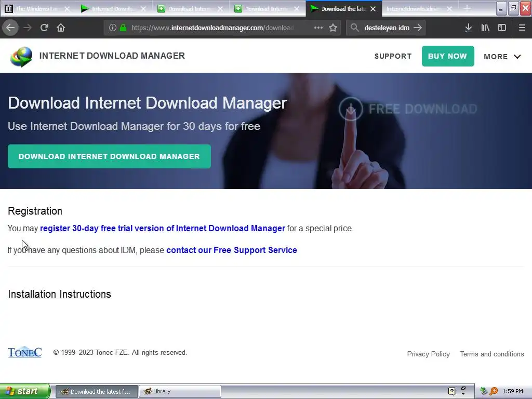Click the green secure connection padlock
Screen dimensions: 532x399
123,28
